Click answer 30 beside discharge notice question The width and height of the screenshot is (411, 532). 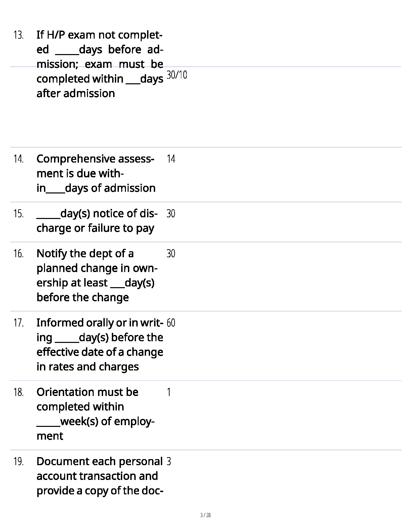coord(171,214)
